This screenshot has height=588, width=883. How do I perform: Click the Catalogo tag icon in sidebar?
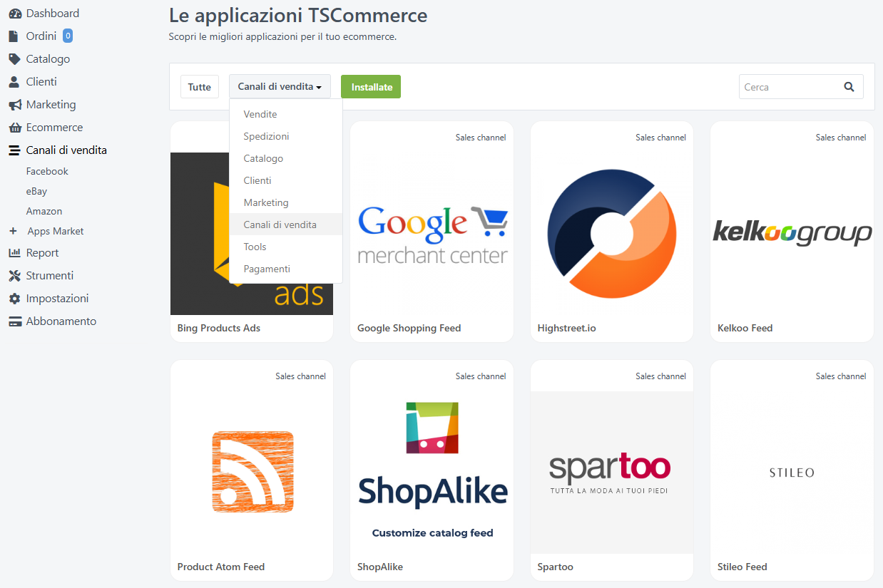pyautogui.click(x=14, y=59)
